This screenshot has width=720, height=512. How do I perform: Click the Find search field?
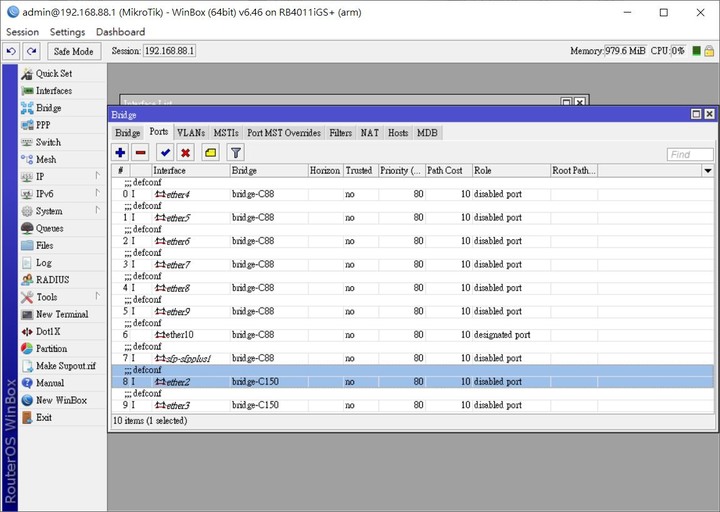(690, 154)
